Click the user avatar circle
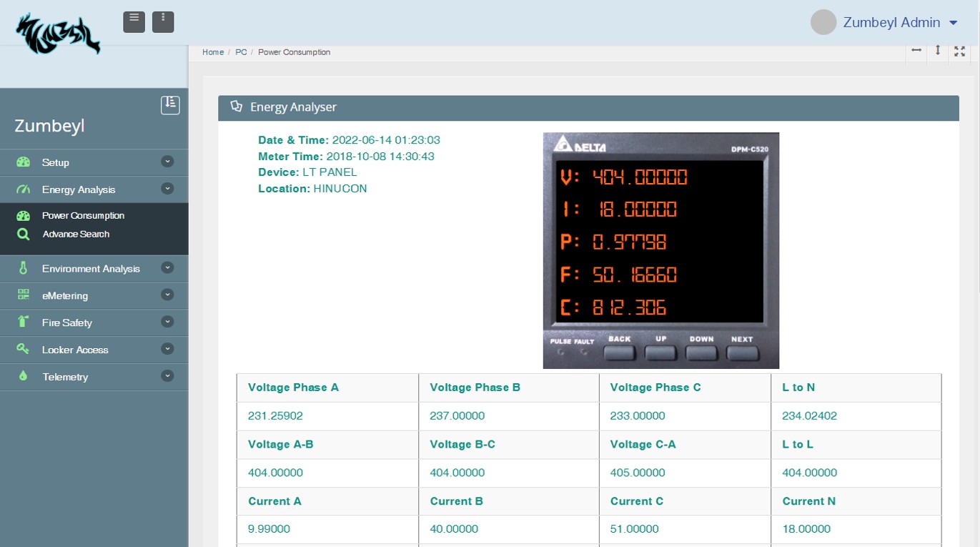The image size is (980, 547). pos(823,22)
